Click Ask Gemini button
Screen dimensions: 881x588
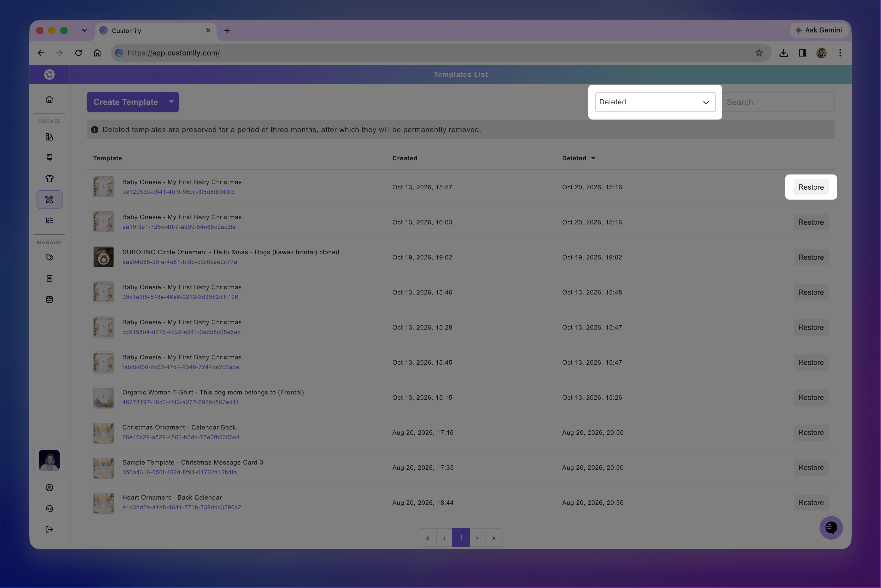coord(819,30)
